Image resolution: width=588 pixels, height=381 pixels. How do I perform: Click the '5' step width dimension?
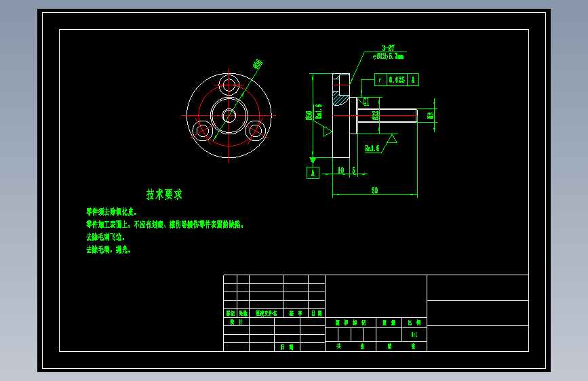click(353, 170)
